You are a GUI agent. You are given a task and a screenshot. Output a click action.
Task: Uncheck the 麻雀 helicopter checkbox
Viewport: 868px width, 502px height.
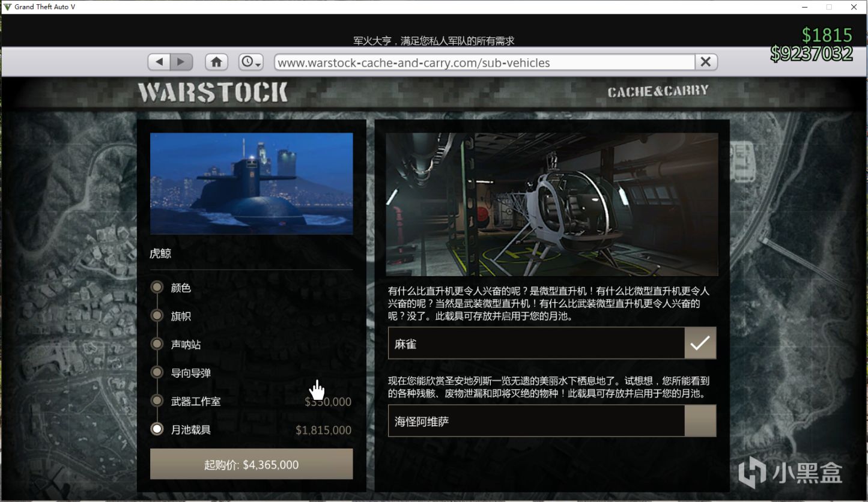[x=700, y=343]
